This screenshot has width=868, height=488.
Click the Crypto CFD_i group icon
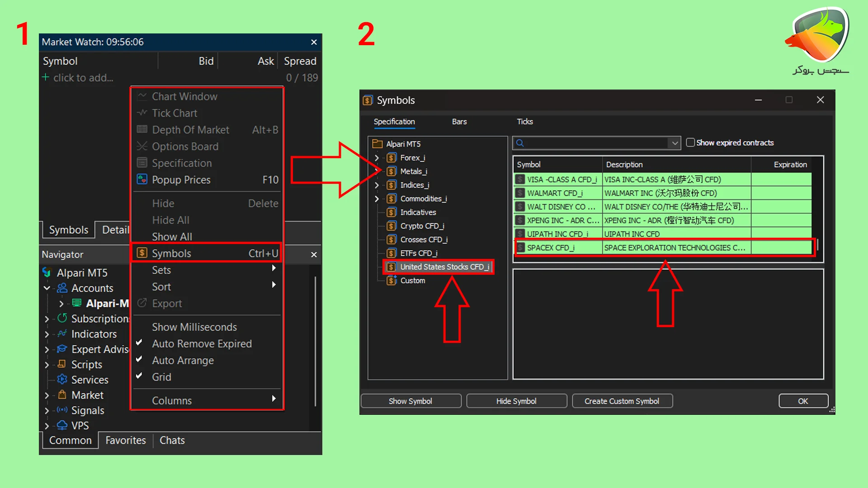[392, 226]
